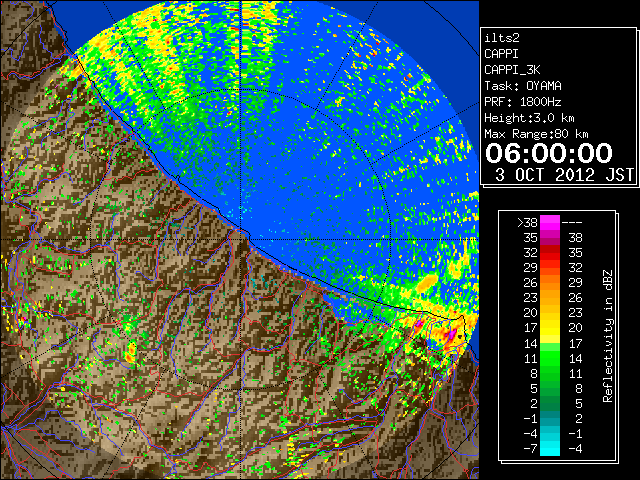Pick the dark green 2–5 dBZ band
640x480 pixels.
pyautogui.click(x=550, y=402)
